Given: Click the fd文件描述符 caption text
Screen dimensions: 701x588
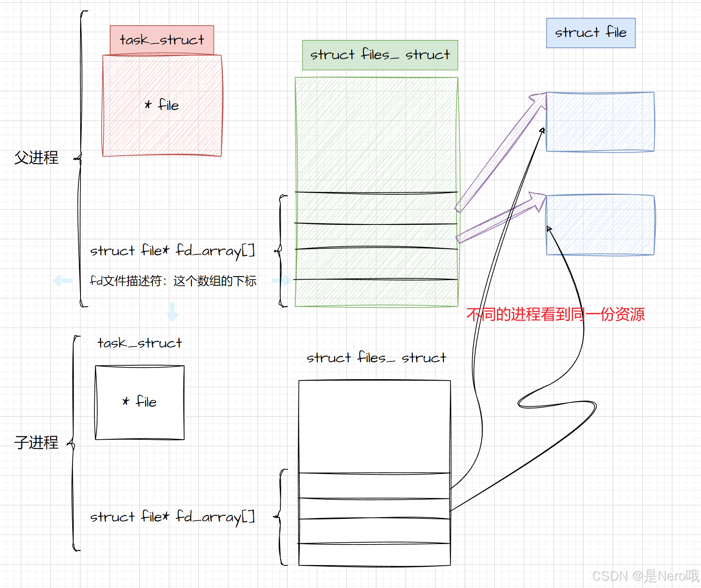Looking at the screenshot, I should [173, 281].
